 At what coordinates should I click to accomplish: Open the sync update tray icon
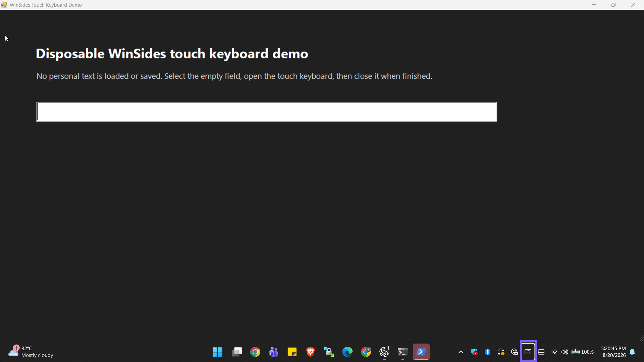pos(501,352)
